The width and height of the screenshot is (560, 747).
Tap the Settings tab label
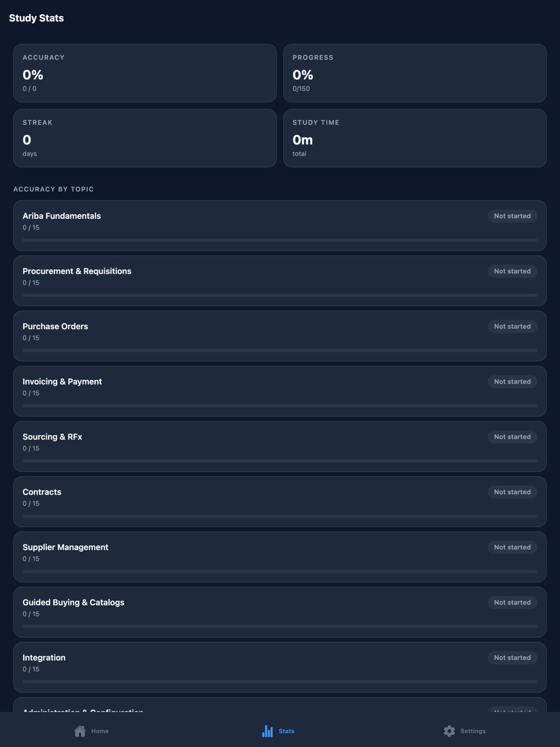click(x=473, y=731)
